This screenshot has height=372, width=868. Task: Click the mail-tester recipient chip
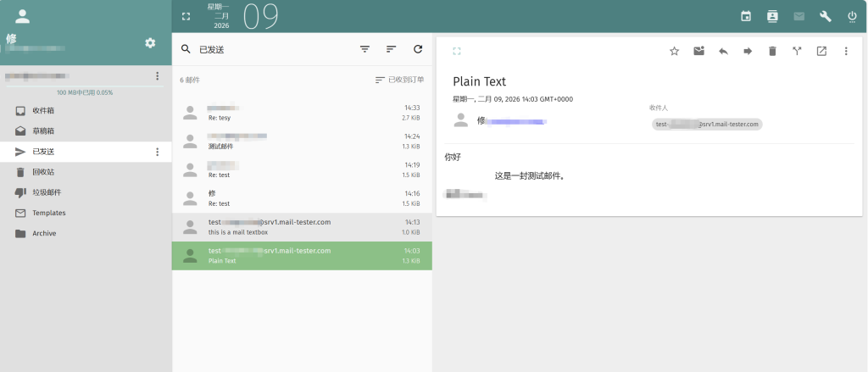(707, 125)
